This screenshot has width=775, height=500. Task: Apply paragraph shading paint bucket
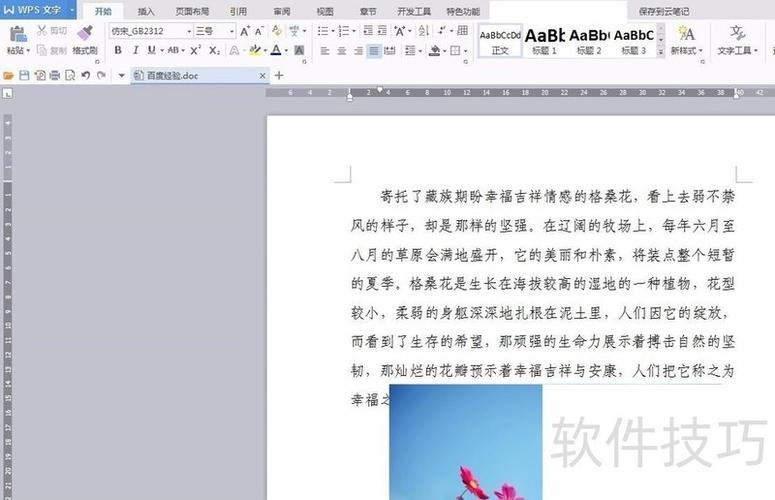[434, 50]
